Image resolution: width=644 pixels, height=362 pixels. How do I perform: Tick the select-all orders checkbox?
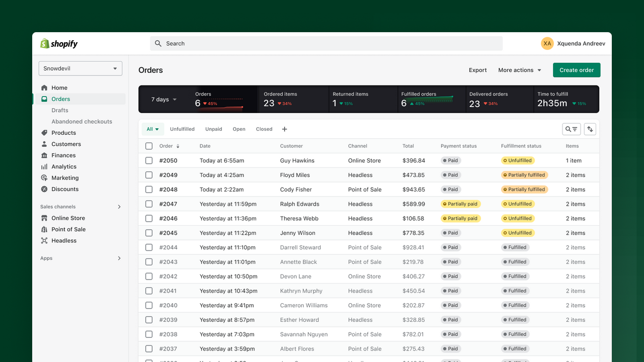pos(149,146)
